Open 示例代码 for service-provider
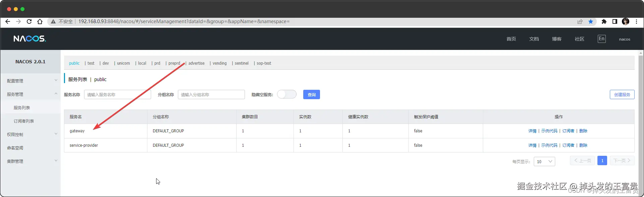The height and width of the screenshot is (197, 644). pos(549,145)
